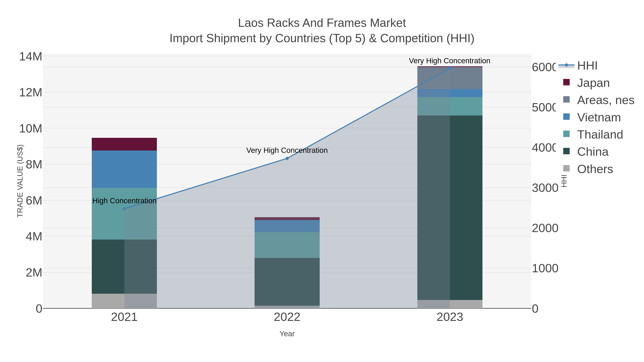Screen dimensions: 644x362
Task: Click the Thailand segment of the 2023 bar
Action: click(x=450, y=106)
